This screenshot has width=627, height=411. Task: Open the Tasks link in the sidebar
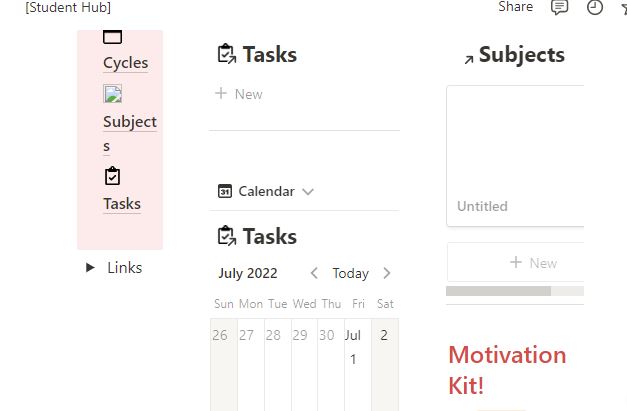(x=122, y=203)
